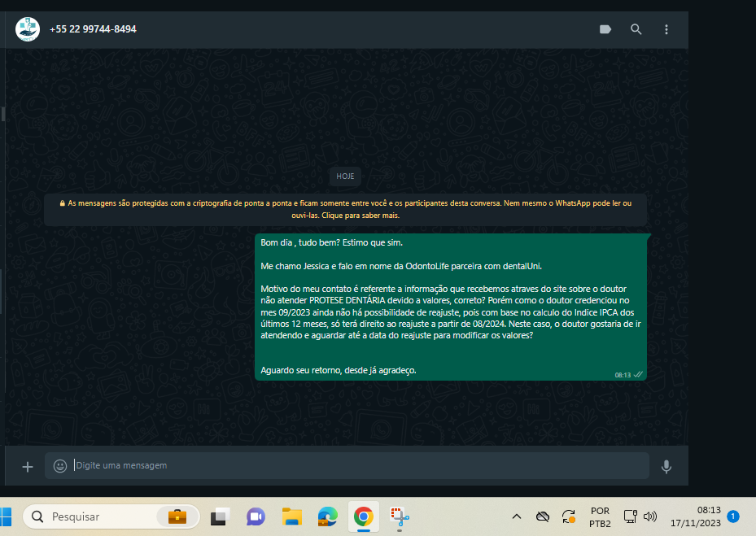
Task: Switch to Google Chrome in the taskbar
Action: click(x=364, y=516)
